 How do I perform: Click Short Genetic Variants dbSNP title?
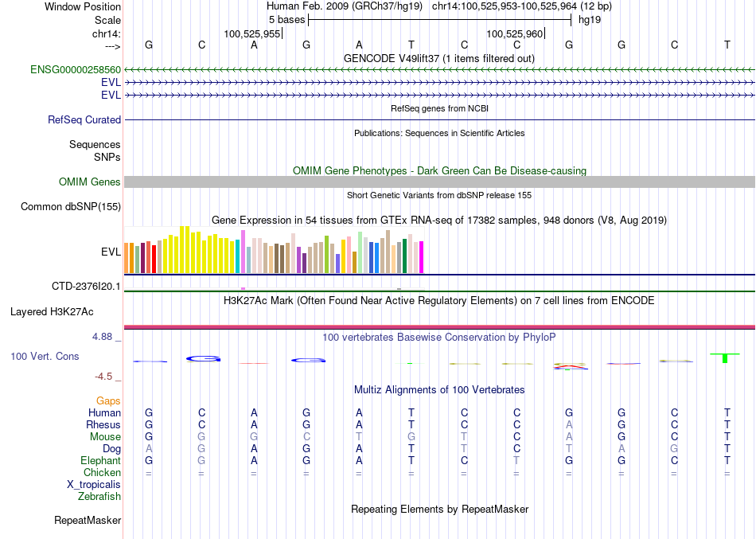point(439,195)
